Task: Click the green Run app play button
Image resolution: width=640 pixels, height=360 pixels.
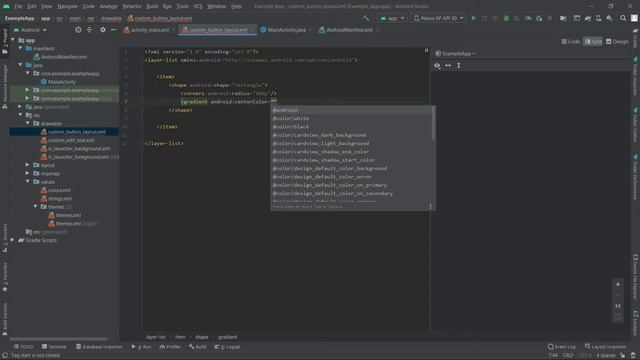Action: [x=474, y=18]
